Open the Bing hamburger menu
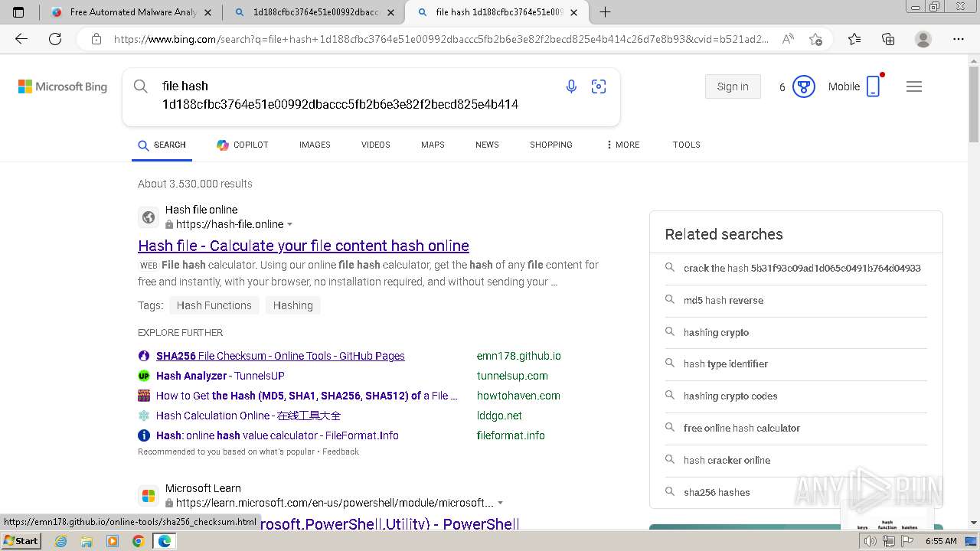980x551 pixels. click(914, 86)
